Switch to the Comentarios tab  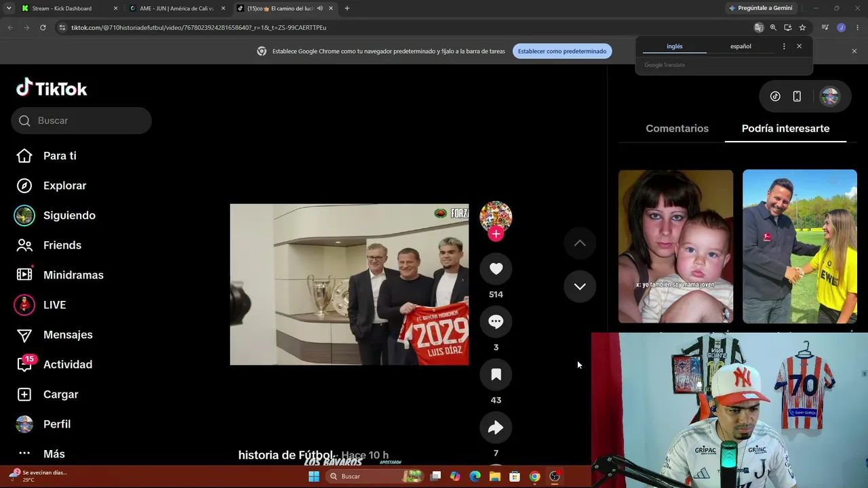[677, 128]
